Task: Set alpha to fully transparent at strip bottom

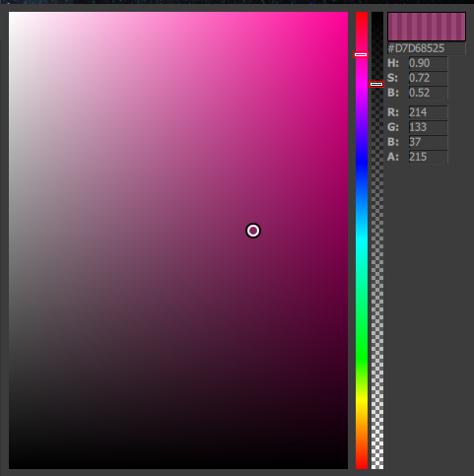Action: 377,467
